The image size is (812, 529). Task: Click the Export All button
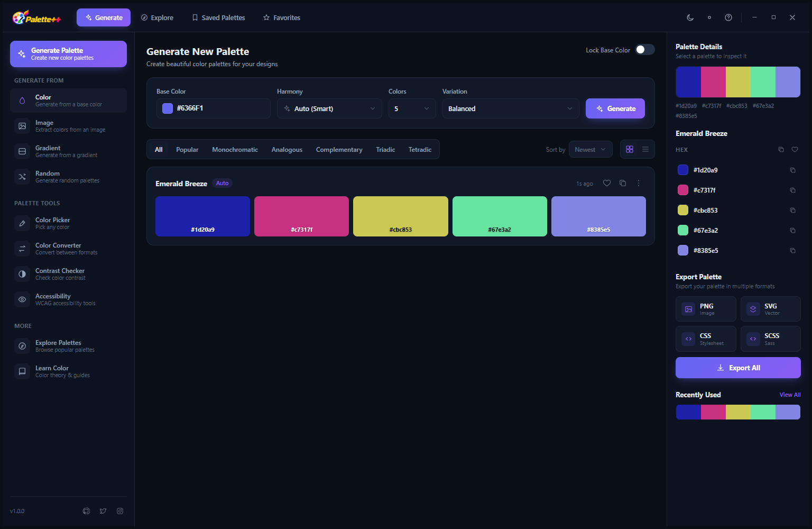[738, 368]
